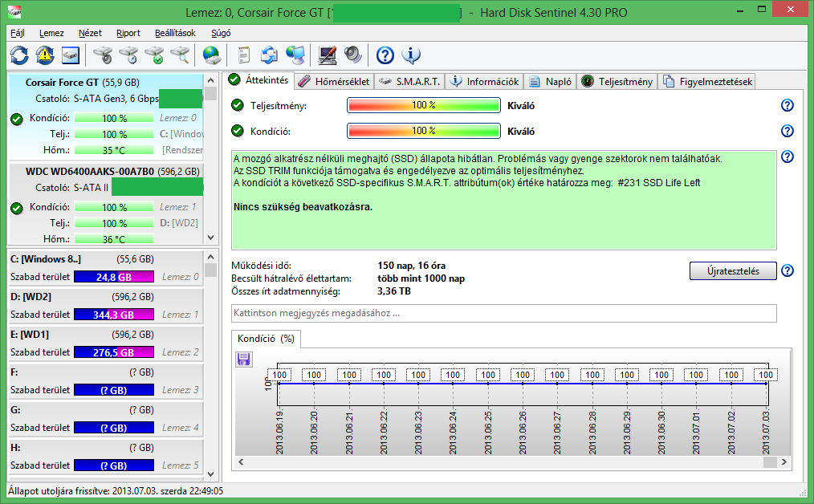This screenshot has width=814, height=504.
Task: Switch to the Információk tab
Action: pos(484,82)
